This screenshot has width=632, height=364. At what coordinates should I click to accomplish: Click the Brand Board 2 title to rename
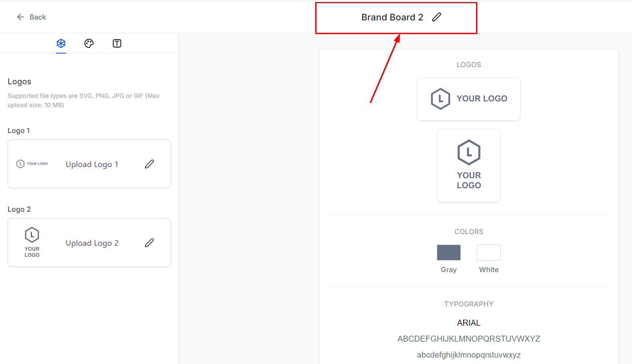392,17
